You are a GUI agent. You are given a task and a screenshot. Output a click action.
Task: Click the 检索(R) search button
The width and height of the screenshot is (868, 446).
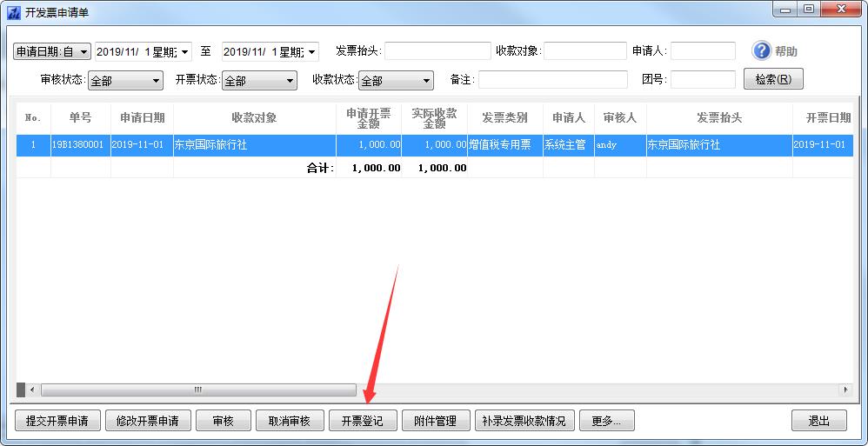tap(772, 79)
